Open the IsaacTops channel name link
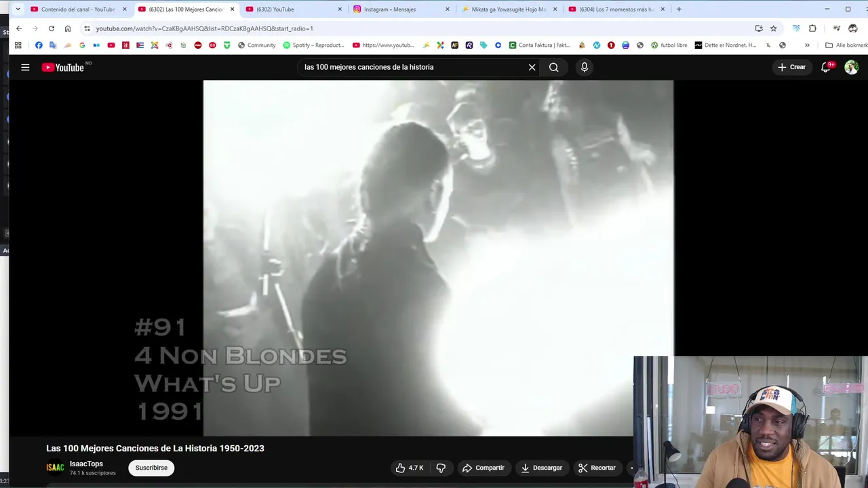This screenshot has width=868, height=488. 86,464
